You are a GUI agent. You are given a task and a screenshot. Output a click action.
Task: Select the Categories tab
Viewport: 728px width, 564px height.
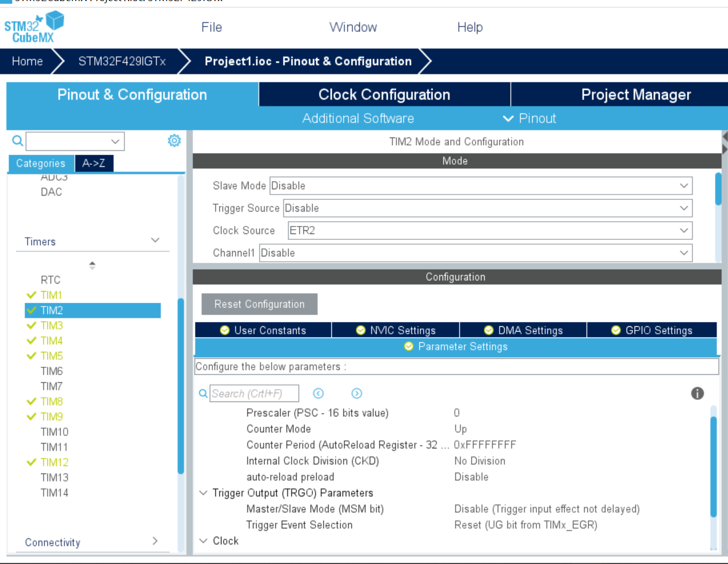(x=41, y=163)
